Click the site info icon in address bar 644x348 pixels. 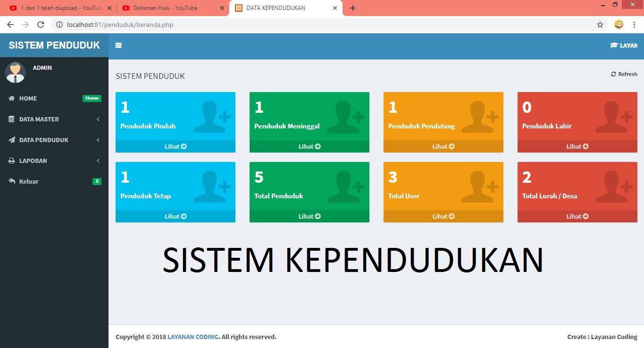click(x=59, y=25)
